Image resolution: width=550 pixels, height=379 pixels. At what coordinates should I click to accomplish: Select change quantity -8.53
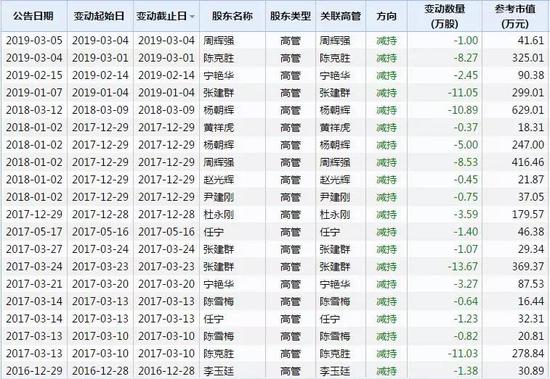click(x=465, y=162)
